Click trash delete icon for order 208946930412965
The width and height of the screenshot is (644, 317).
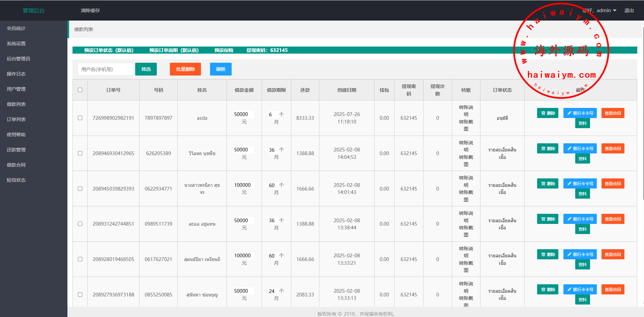[543, 149]
